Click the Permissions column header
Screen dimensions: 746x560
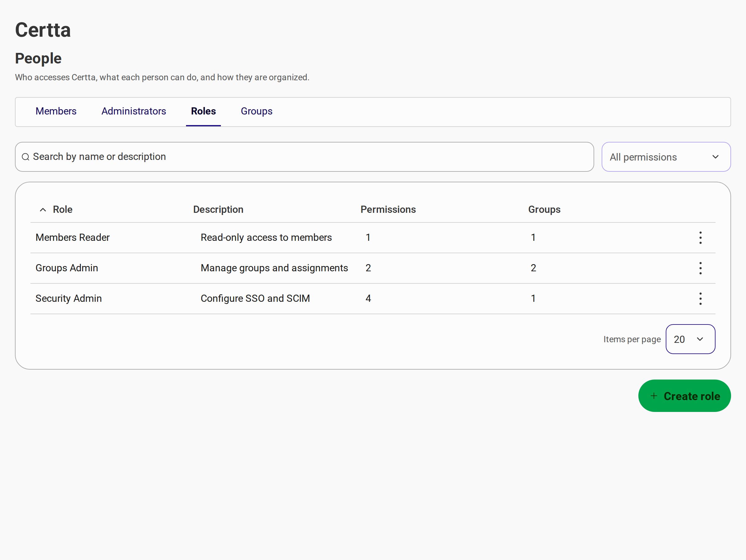point(388,209)
